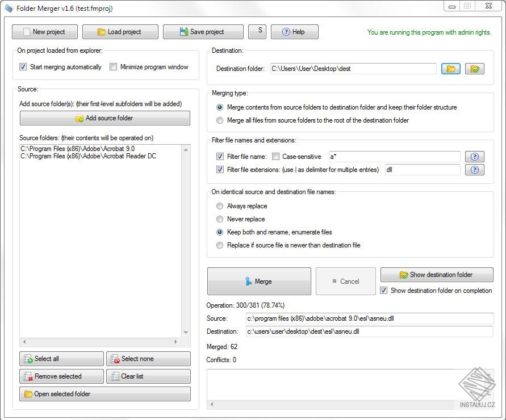
Task: Click the Select all button
Action: 62,359
